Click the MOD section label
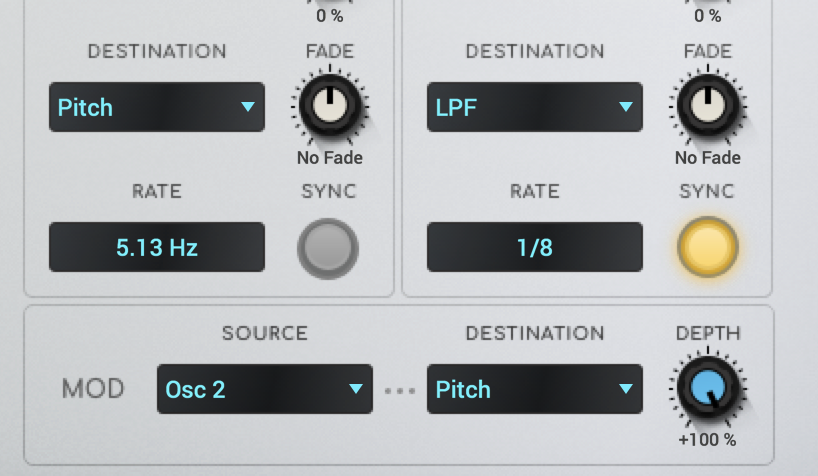Viewport: 818px width, 476px height. pyautogui.click(x=93, y=389)
